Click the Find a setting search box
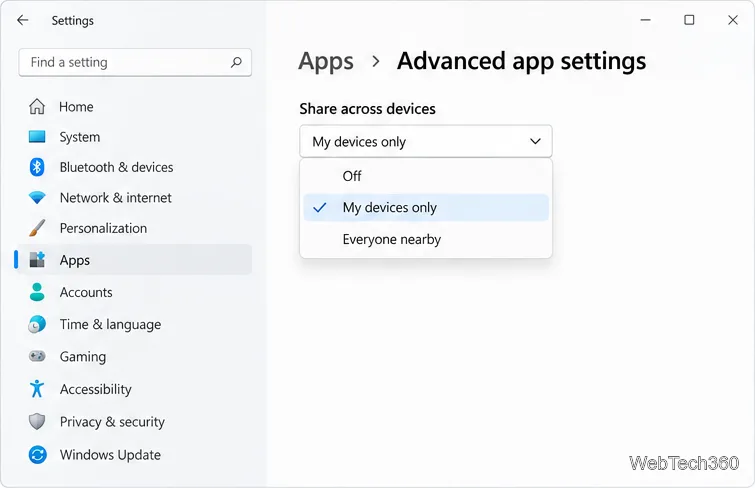755x488 pixels. click(135, 62)
